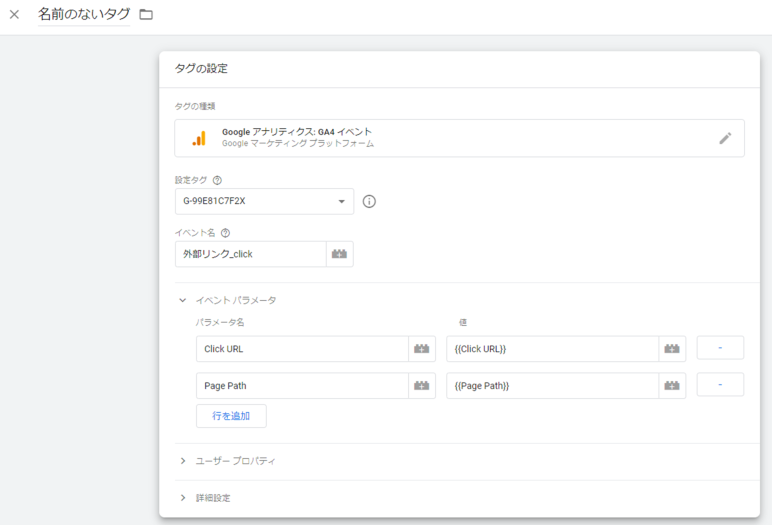772x525 pixels.
Task: Click the variable picker icon for the event name
Action: click(339, 254)
